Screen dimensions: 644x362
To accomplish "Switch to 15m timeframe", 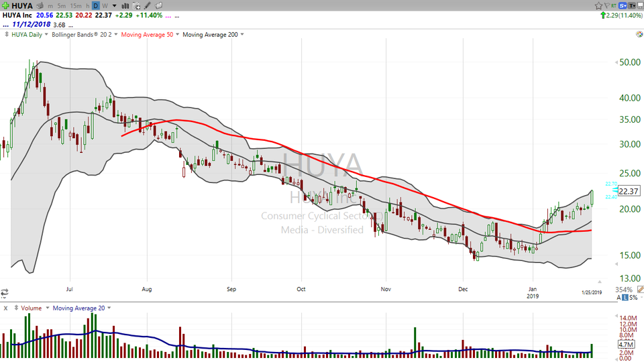I will tap(76, 6).
